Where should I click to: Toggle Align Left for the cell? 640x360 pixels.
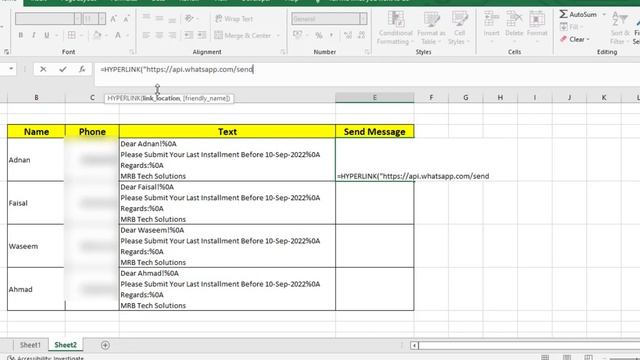pos(146,36)
